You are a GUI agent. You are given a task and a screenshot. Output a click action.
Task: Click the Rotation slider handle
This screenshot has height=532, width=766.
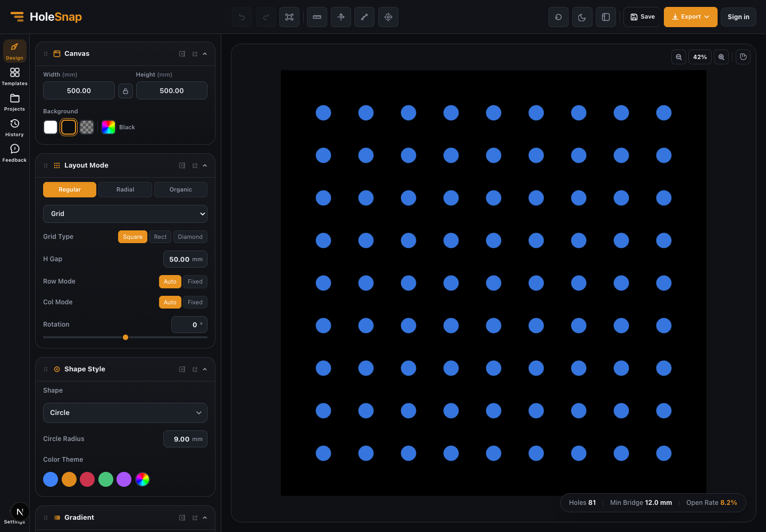point(126,337)
